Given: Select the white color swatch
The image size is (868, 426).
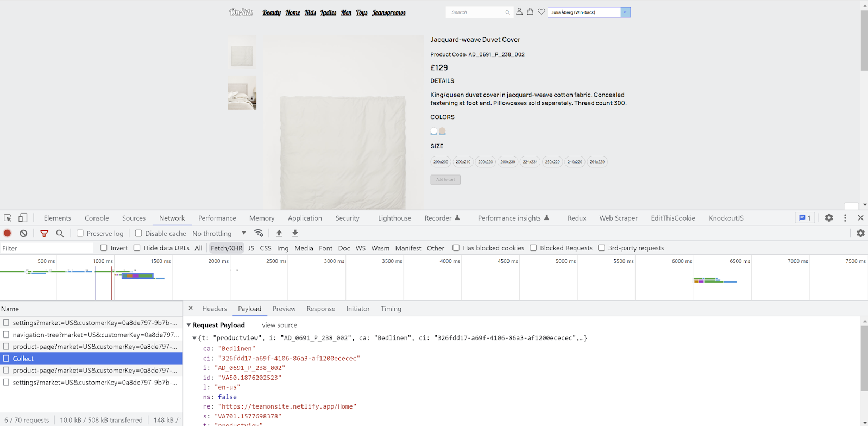Looking at the screenshot, I should click(x=434, y=131).
